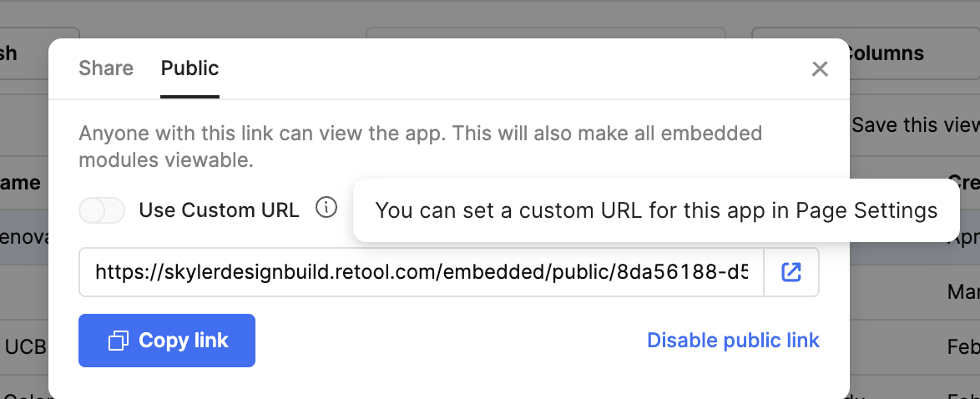This screenshot has height=399, width=980.
Task: Open the public link in a new tab
Action: coord(791,272)
